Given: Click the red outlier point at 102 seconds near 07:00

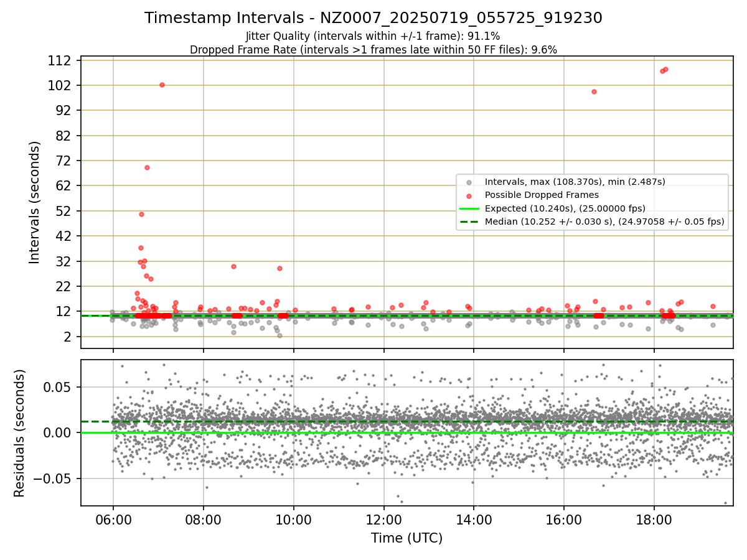Looking at the screenshot, I should point(162,85).
